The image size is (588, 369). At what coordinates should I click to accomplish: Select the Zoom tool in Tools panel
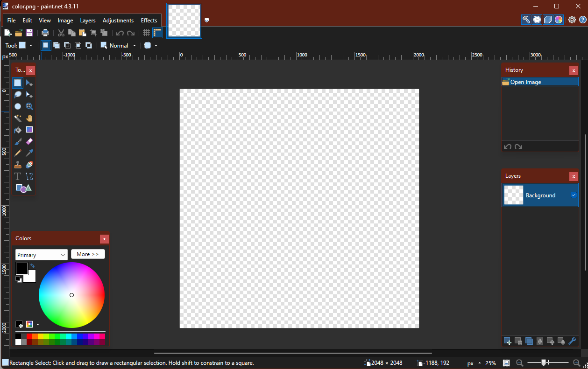(29, 106)
